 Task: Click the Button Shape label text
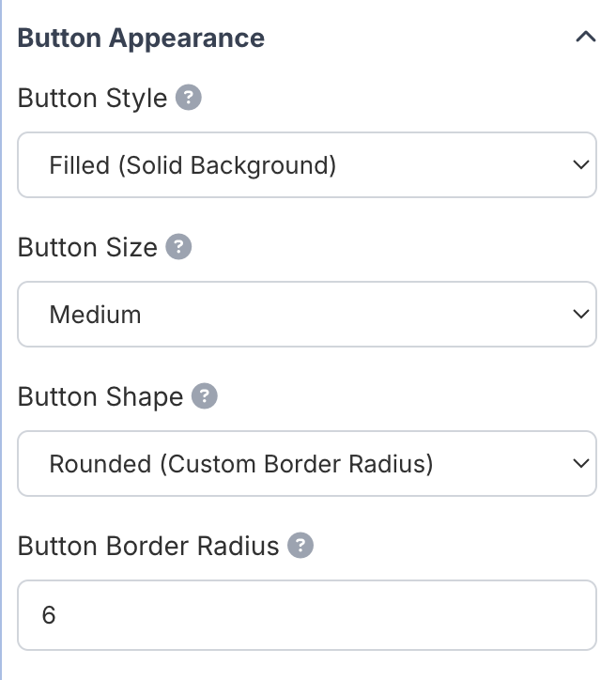click(x=100, y=396)
